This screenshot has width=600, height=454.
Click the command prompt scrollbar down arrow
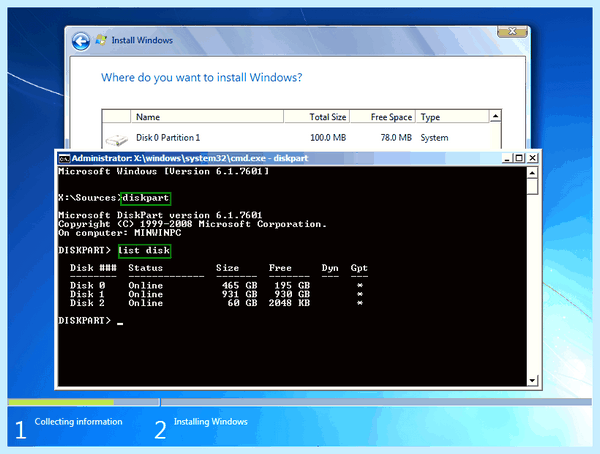click(x=532, y=380)
